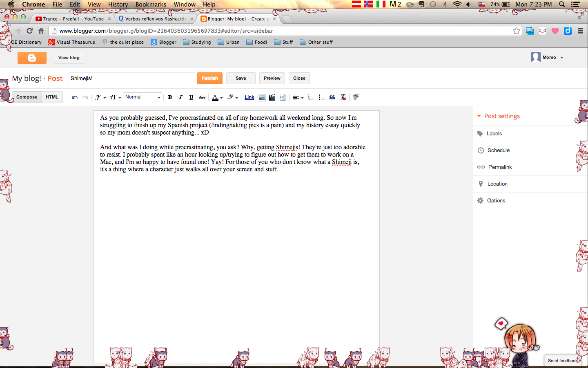
Task: Save the post draft
Action: (241, 79)
